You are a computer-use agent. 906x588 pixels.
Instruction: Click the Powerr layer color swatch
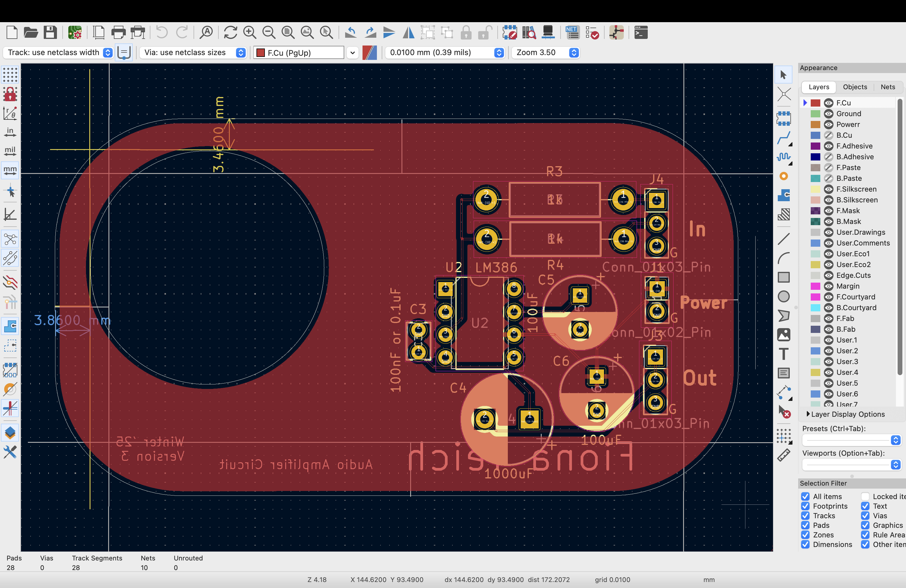pos(815,124)
